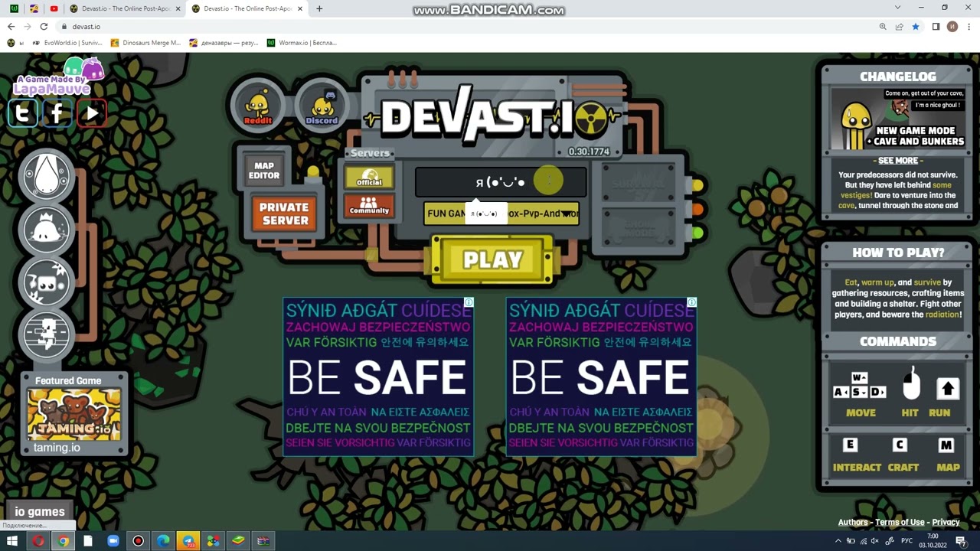Open the Wormax.io bookmark
This screenshot has height=551, width=980.
pyautogui.click(x=302, y=43)
